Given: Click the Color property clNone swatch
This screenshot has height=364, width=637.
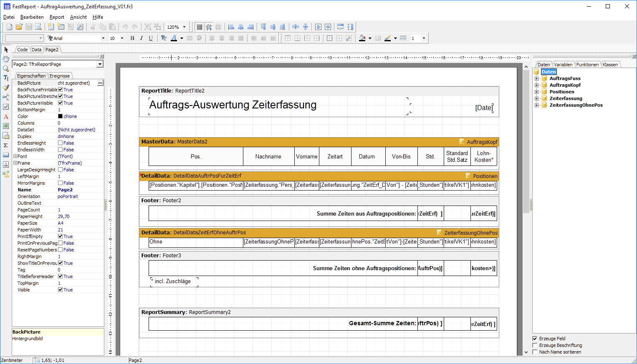Looking at the screenshot, I should (60, 116).
